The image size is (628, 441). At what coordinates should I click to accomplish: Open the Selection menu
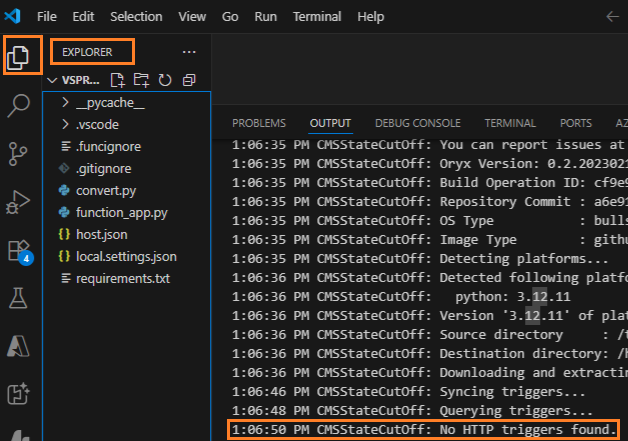[136, 16]
